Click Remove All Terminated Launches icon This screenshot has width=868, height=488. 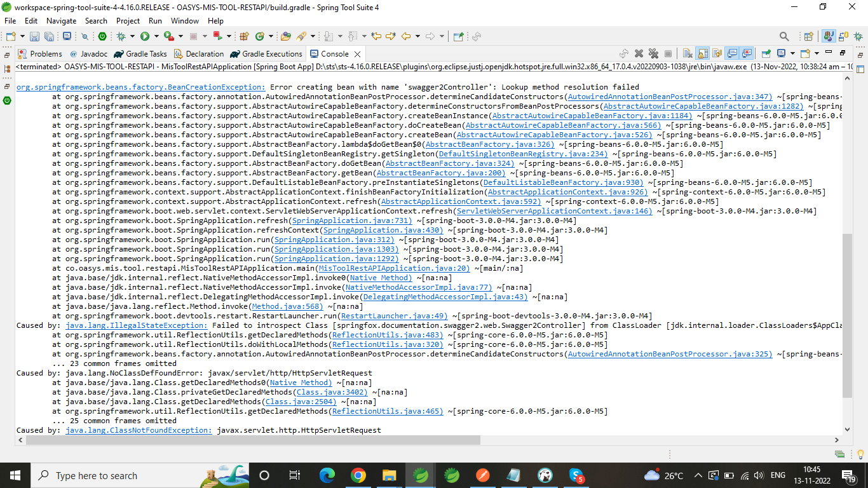[653, 54]
